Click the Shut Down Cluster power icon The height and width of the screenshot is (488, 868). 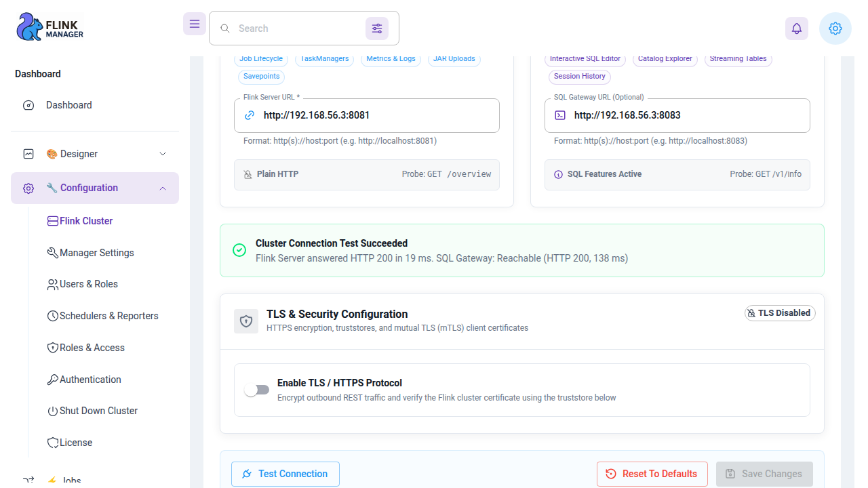pyautogui.click(x=53, y=411)
